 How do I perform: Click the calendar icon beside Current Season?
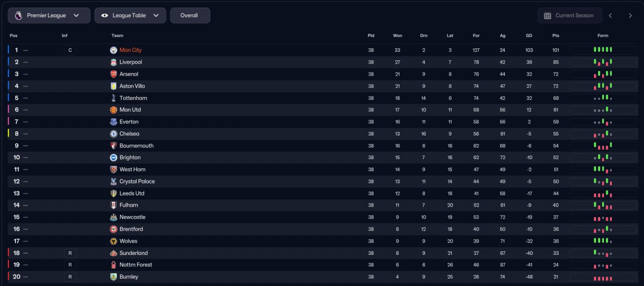[547, 16]
